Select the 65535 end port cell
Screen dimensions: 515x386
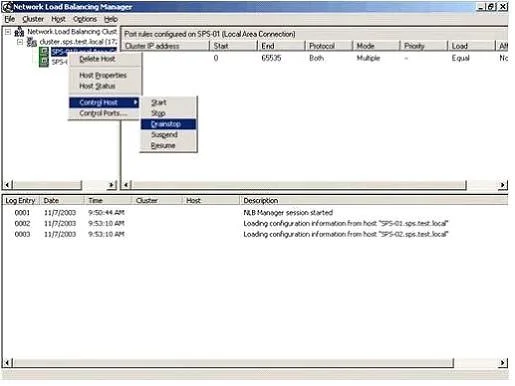click(271, 58)
